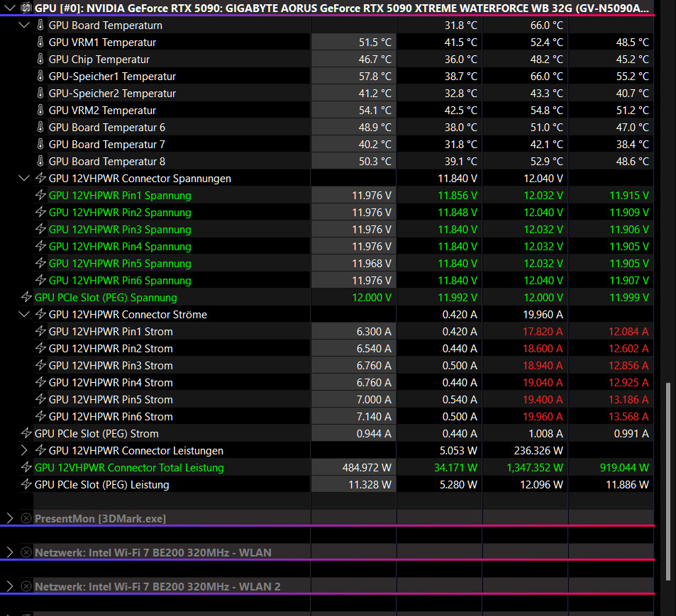This screenshot has width=676, height=616.
Task: Expand the PresentMon [3DMark.exe] section
Action: click(x=9, y=519)
